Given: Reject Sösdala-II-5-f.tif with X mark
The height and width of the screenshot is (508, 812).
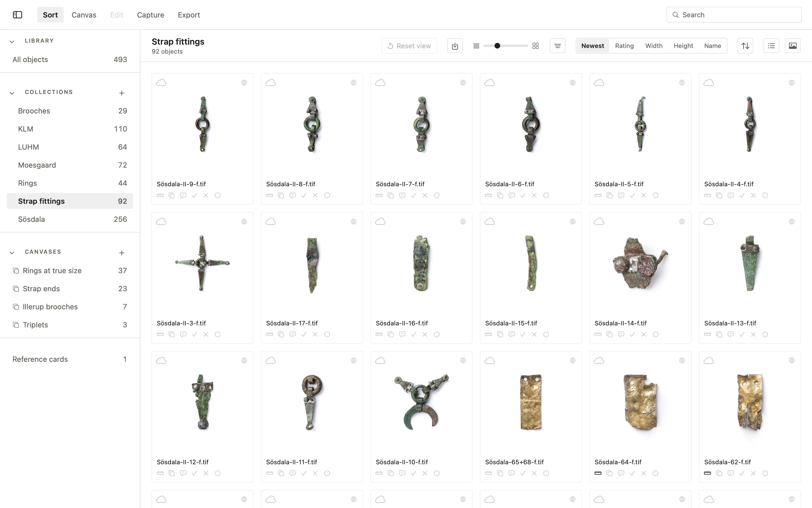Looking at the screenshot, I should point(644,196).
